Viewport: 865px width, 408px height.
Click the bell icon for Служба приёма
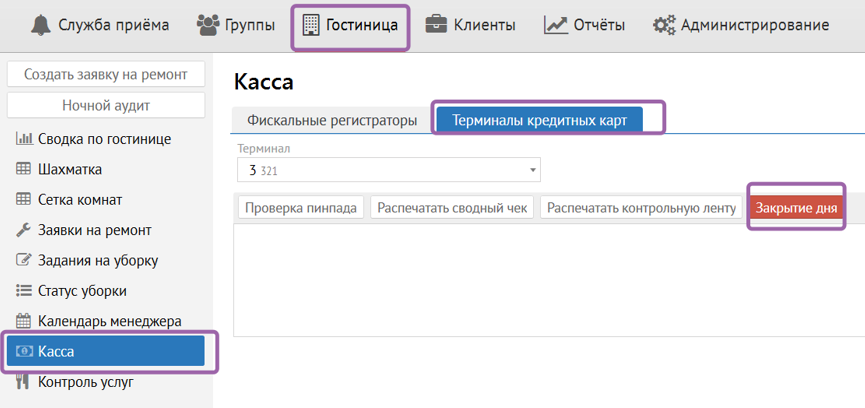click(40, 25)
